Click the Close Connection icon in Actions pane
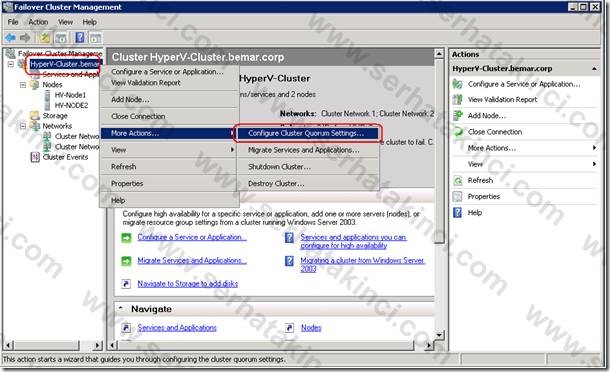This screenshot has width=610, height=372. pyautogui.click(x=458, y=132)
